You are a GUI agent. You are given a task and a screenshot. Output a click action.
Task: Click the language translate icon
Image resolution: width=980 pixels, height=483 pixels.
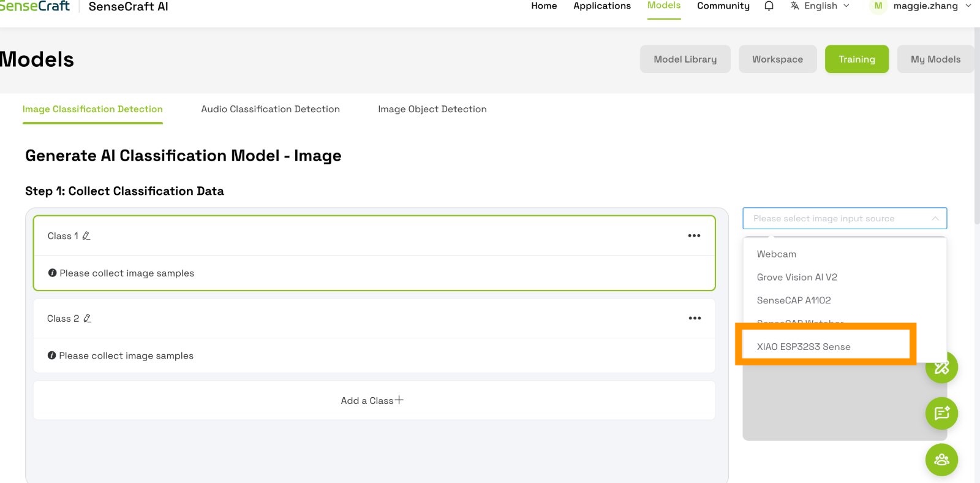pyautogui.click(x=794, y=6)
